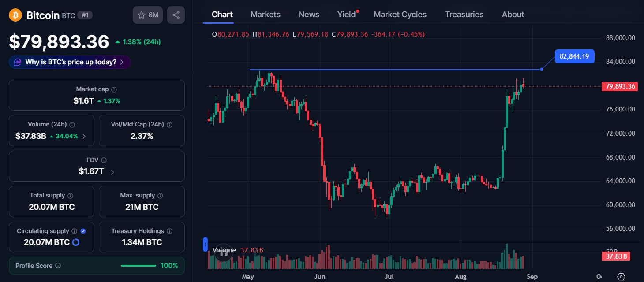644x282 pixels.
Task: Click the TradingView logo on the chart
Action: point(224,253)
